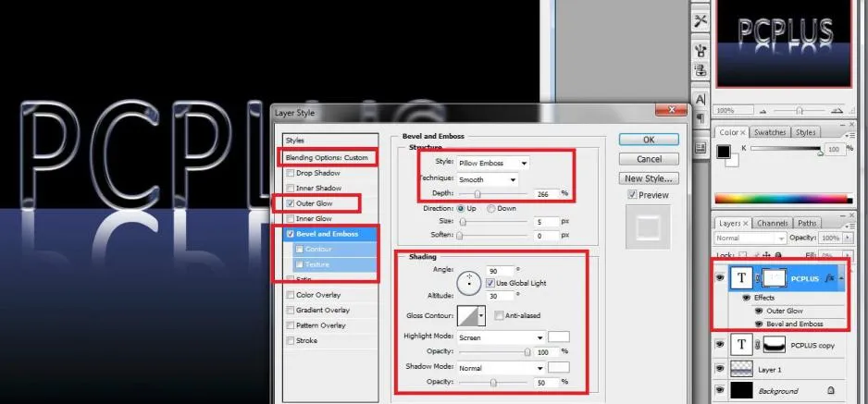Image resolution: width=868 pixels, height=404 pixels.
Task: Open the Layers panel options menu icon
Action: click(x=850, y=226)
